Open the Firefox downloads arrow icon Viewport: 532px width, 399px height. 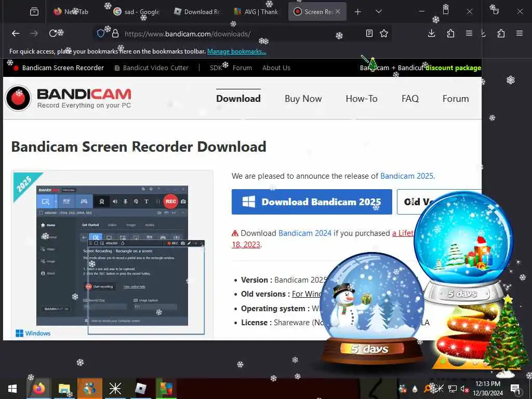point(431,33)
